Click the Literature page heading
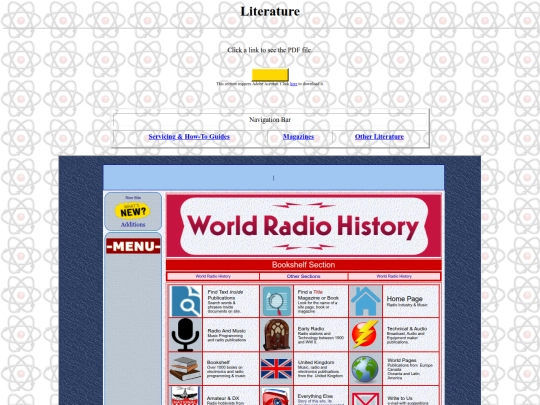Screen dimensions: 540x405 (270, 11)
